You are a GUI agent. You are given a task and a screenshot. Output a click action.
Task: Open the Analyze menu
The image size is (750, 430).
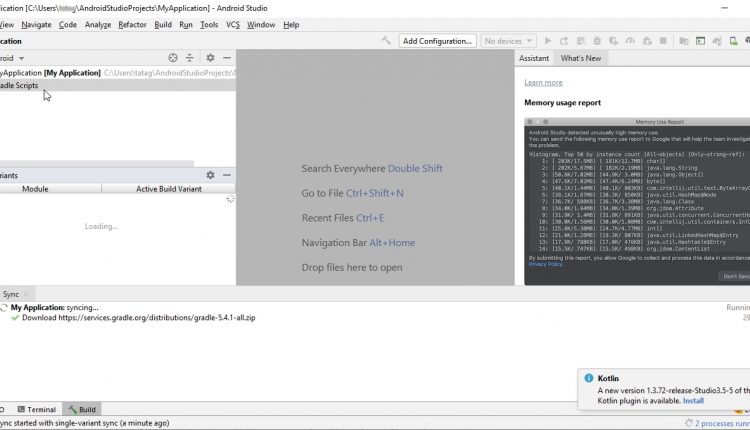[98, 25]
